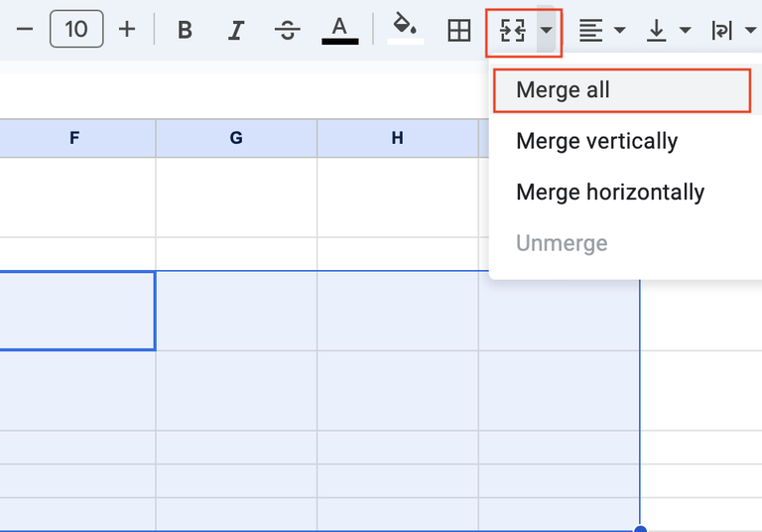Open the text color picker
The height and width of the screenshot is (532, 762).
340,31
